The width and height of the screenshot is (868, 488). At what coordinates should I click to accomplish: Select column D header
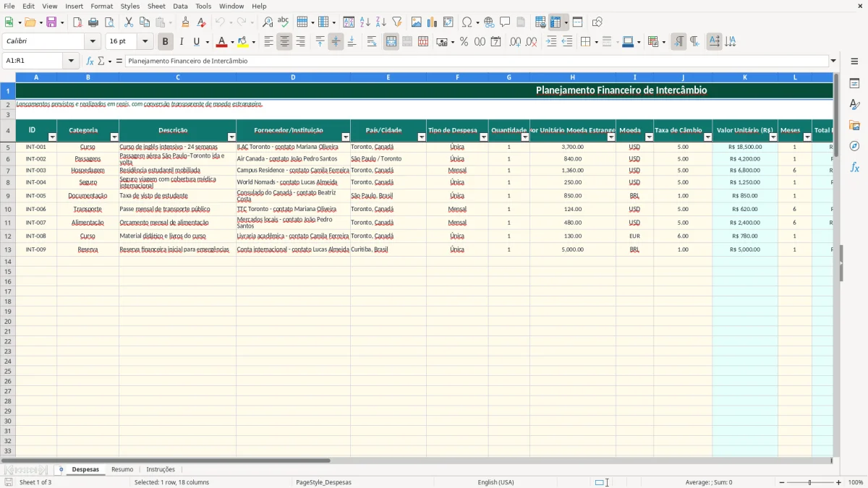(x=293, y=77)
